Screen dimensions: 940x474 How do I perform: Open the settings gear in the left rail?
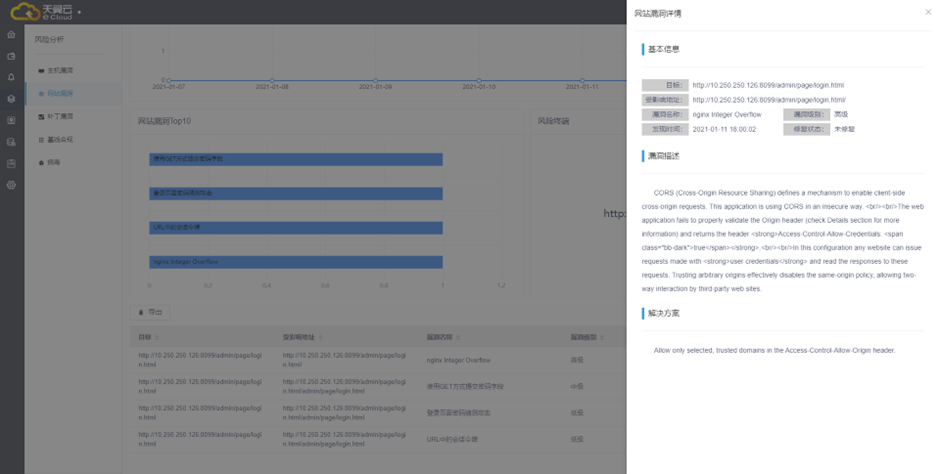click(x=11, y=185)
